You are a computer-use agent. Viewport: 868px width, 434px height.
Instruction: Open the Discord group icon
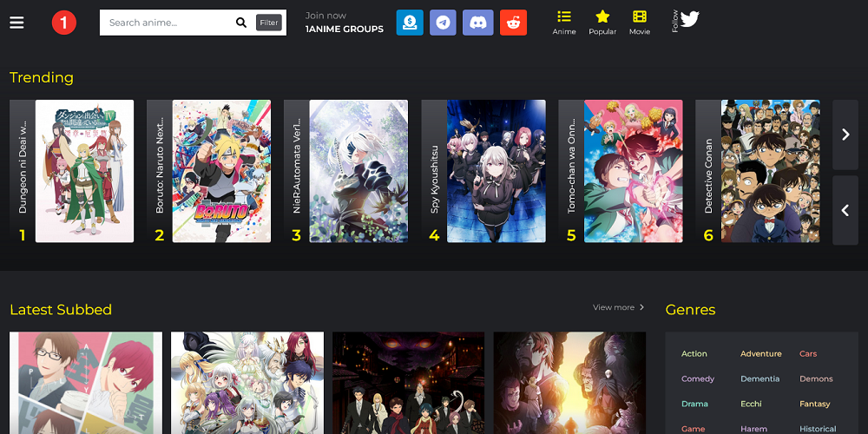[x=477, y=23]
